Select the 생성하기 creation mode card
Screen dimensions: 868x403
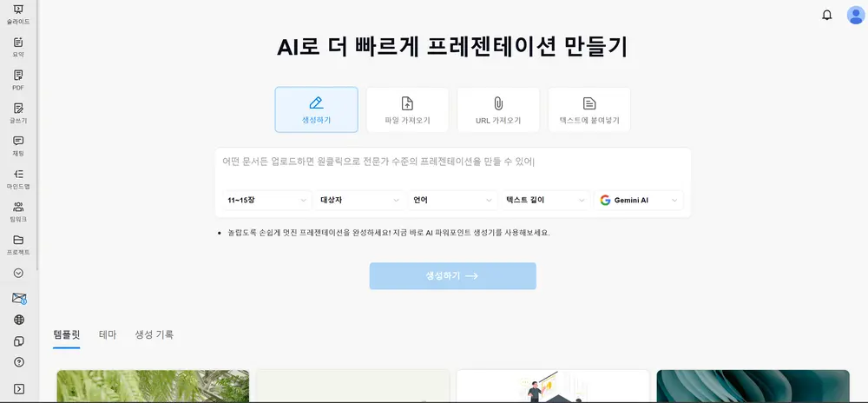(x=316, y=109)
